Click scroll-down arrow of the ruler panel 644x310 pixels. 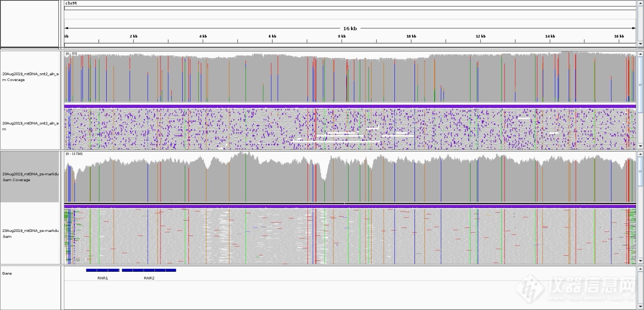tap(640, 44)
